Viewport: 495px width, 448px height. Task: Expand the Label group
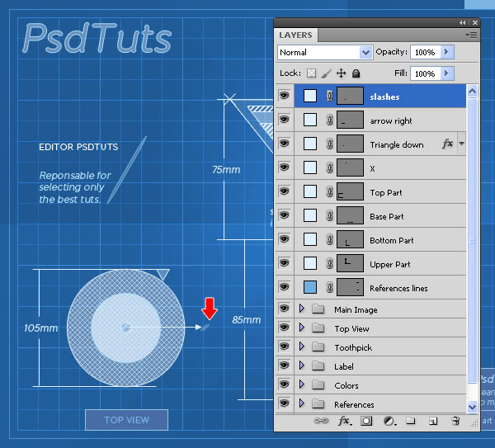[x=302, y=365]
